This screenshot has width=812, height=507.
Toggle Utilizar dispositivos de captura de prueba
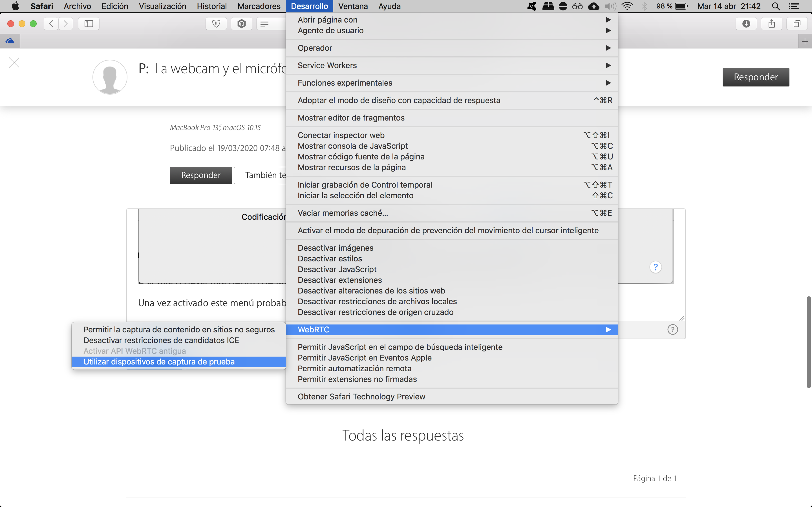pos(159,361)
